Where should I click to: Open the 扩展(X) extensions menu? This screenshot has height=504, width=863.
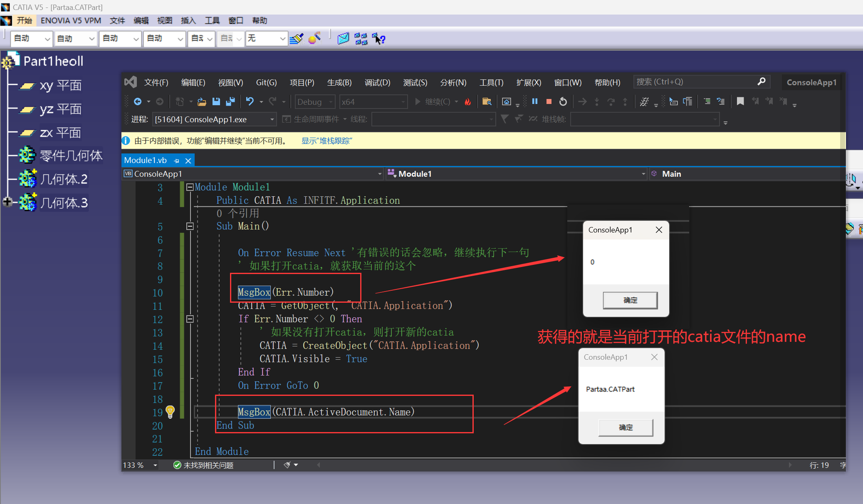[529, 82]
